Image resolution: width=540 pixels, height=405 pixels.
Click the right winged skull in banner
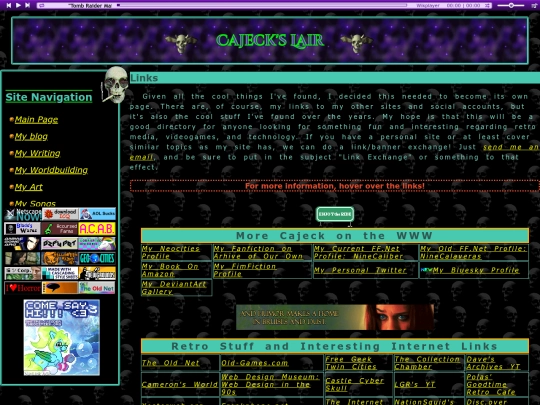357,43
